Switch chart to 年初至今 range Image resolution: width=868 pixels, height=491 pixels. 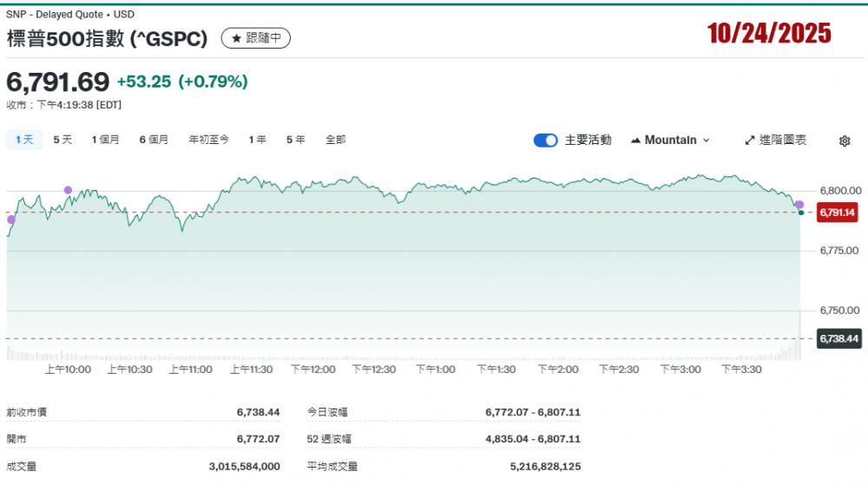coord(209,140)
